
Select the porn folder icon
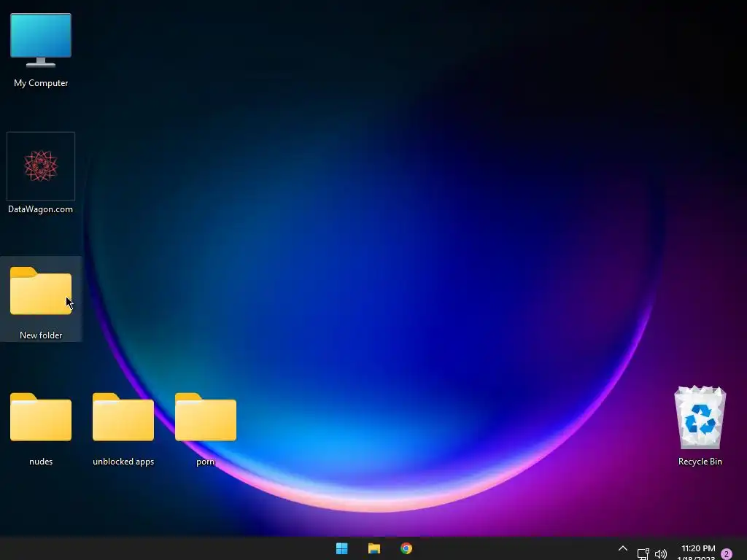[x=205, y=417]
